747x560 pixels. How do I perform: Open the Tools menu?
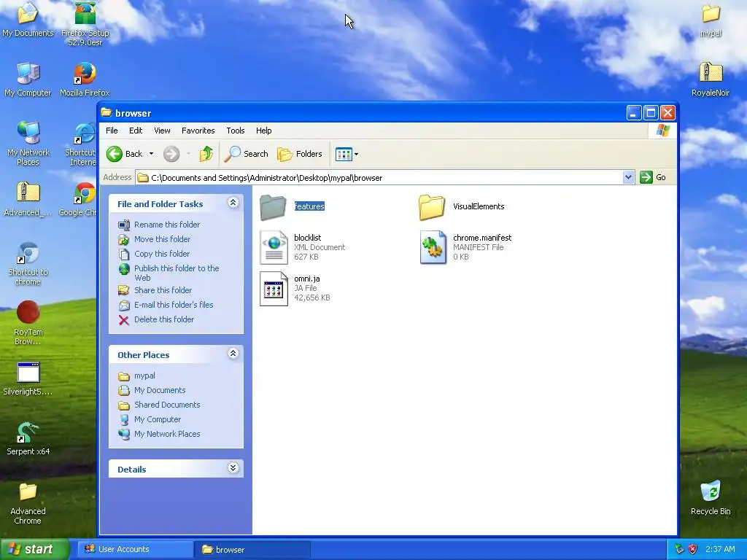[236, 131]
